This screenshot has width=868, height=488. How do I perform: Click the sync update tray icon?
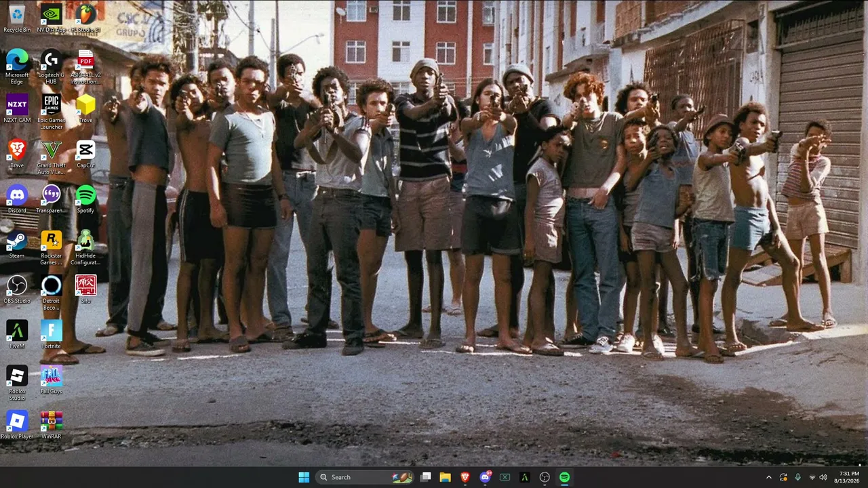(783, 477)
